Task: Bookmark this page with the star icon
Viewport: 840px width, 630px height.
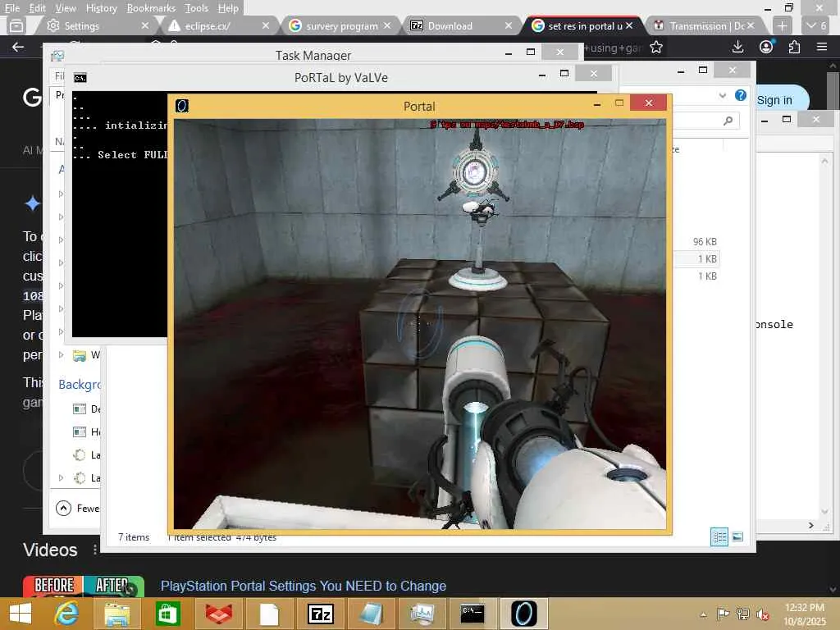Action: 656,48
